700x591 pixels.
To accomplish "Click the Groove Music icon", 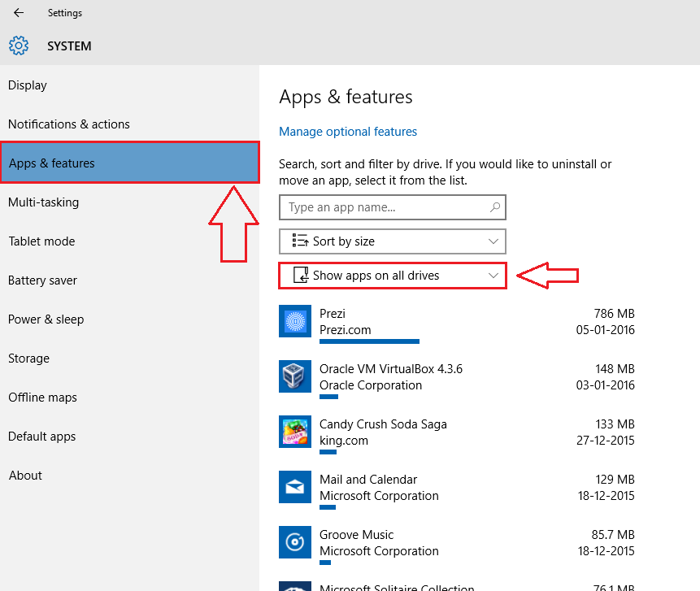I will pyautogui.click(x=294, y=542).
